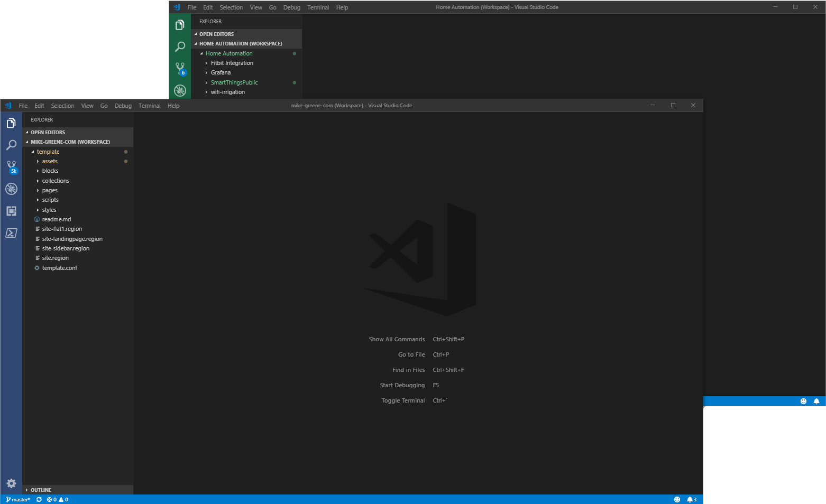The height and width of the screenshot is (504, 826).
Task: Expand the pages folder
Action: point(78,190)
